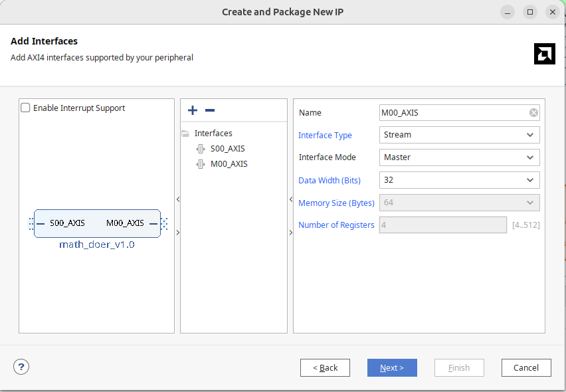The height and width of the screenshot is (392, 566).
Task: Click the math_doer_v1.0 block label
Action: [x=97, y=245]
